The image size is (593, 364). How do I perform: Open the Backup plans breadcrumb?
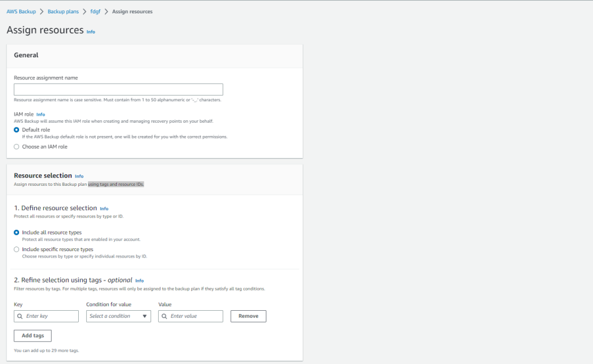coord(64,12)
